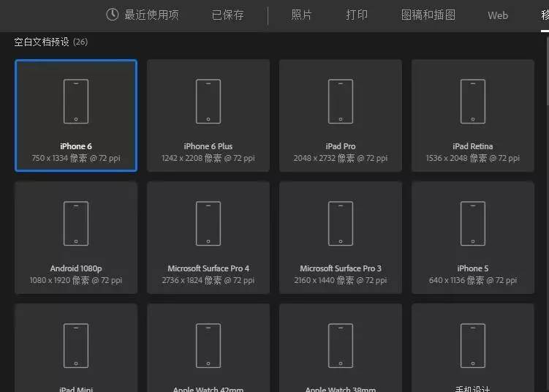Click the clock icon beside 最近使用项
This screenshot has width=549, height=392.
pos(113,15)
